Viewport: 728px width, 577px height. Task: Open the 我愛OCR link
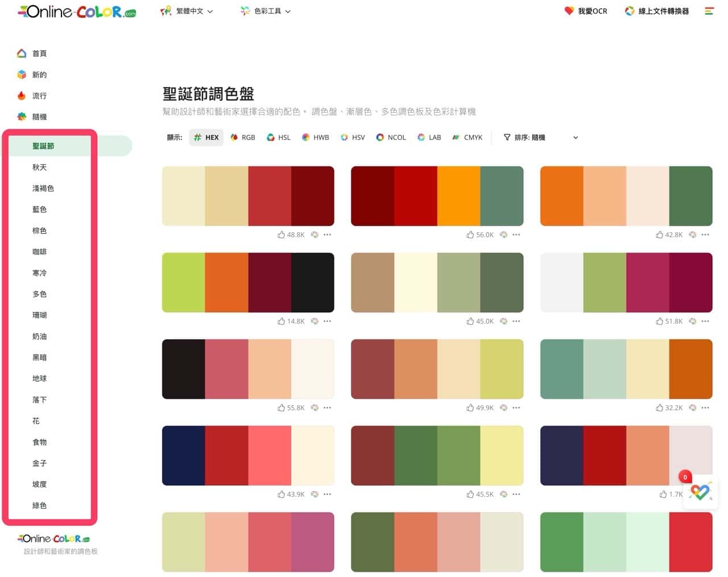tap(586, 11)
